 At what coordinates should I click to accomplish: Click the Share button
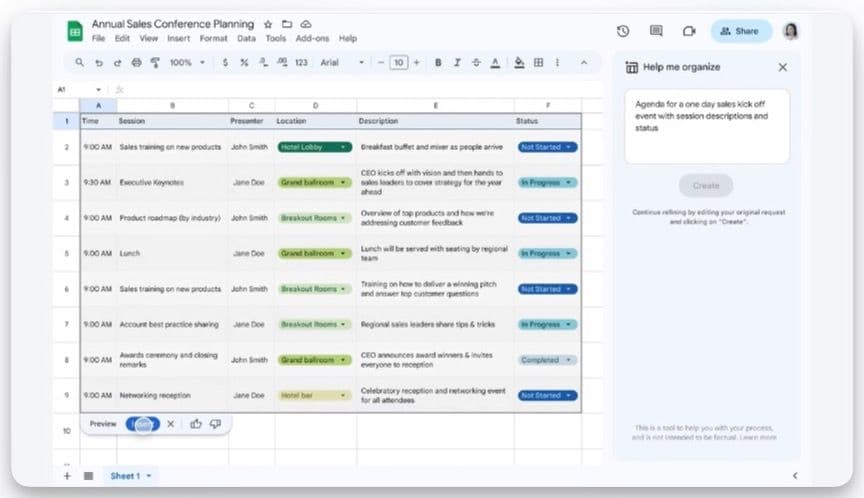pyautogui.click(x=741, y=31)
